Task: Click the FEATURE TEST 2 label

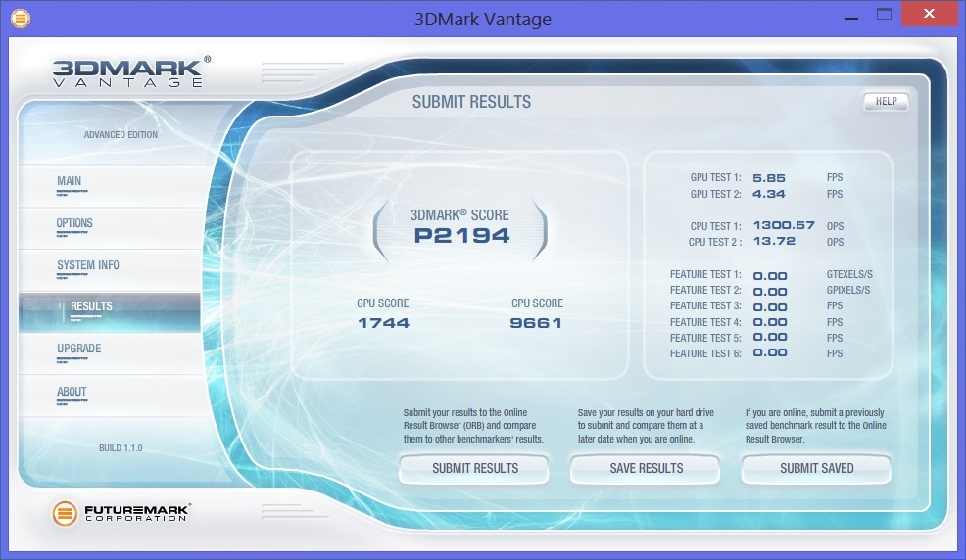Action: [705, 290]
